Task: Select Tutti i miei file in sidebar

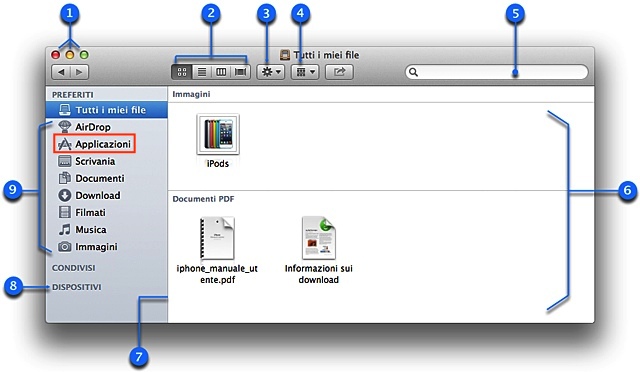Action: coord(107,110)
